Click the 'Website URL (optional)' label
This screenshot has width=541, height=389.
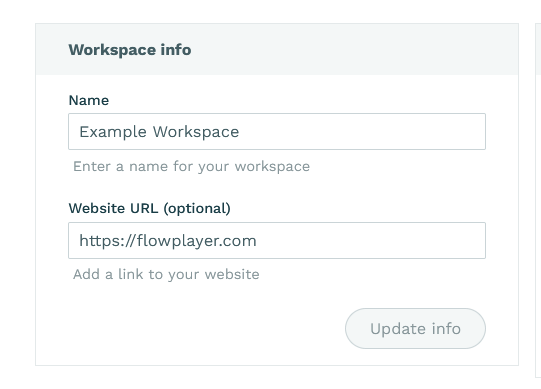point(149,208)
